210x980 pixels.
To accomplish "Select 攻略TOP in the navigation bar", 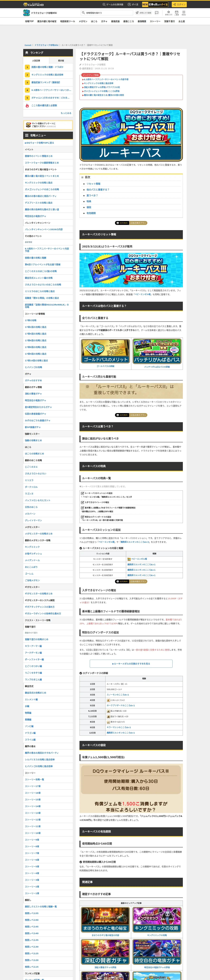I will point(29,21).
